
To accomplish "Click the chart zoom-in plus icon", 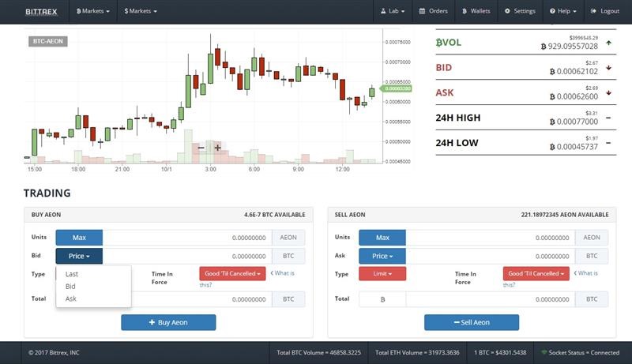I will point(218,148).
